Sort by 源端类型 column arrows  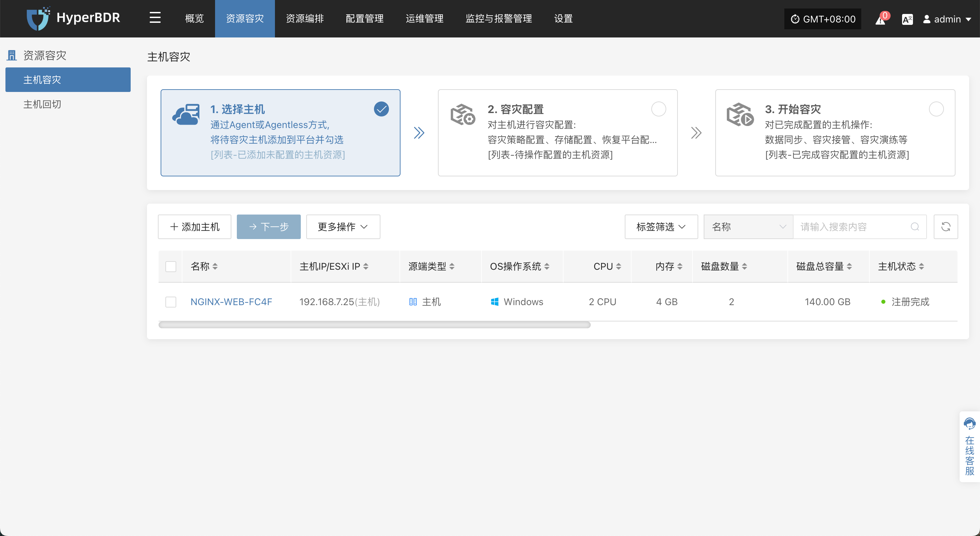pos(452,267)
